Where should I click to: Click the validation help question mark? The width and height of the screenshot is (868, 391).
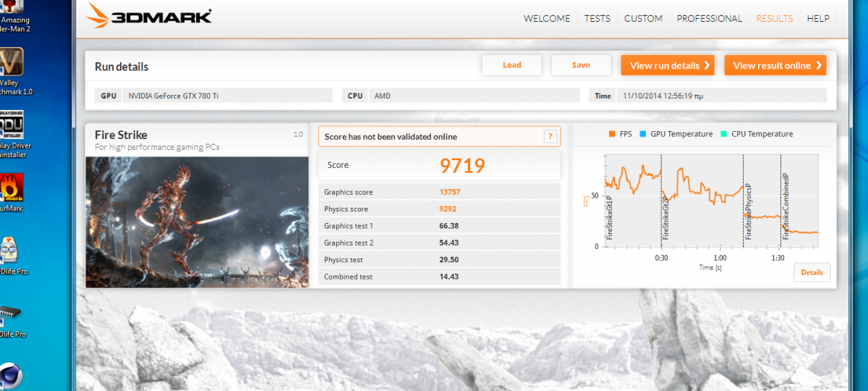tap(550, 136)
